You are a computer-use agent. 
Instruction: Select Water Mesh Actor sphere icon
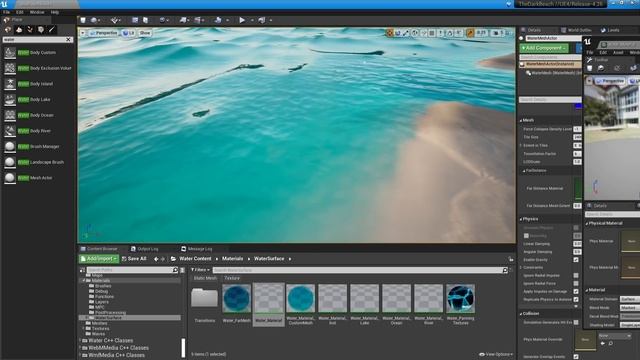coord(10,178)
